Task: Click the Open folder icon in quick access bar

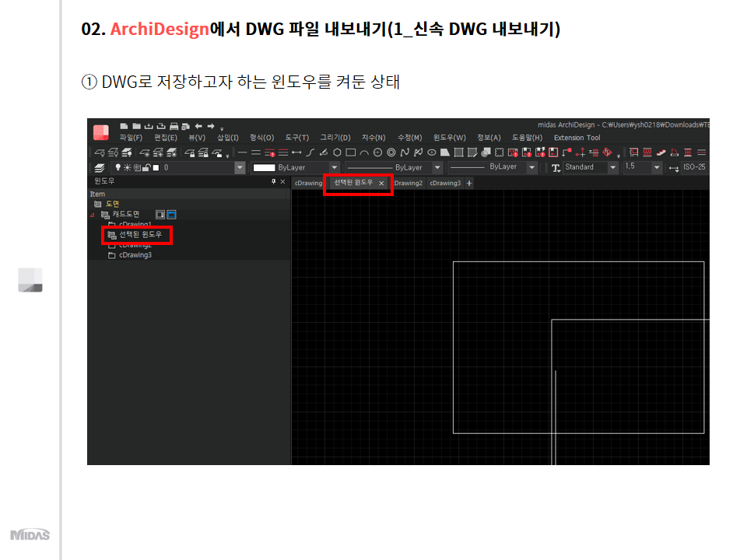Action: 137,126
